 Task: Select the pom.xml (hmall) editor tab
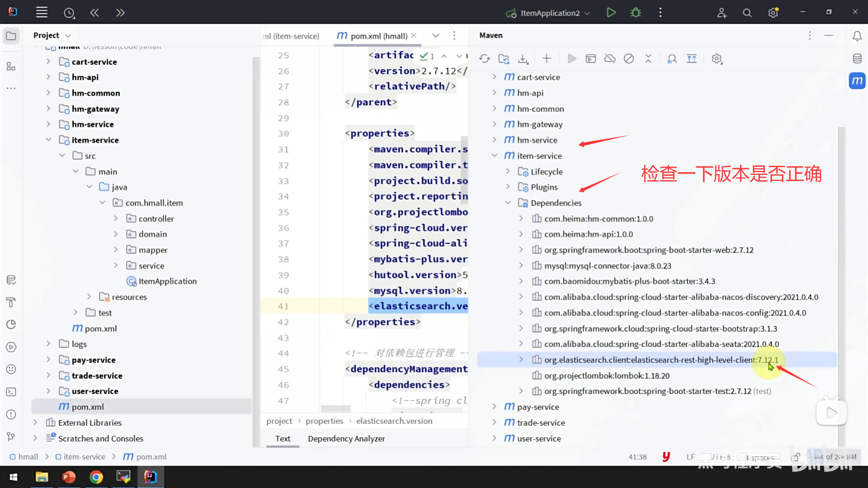tap(378, 36)
